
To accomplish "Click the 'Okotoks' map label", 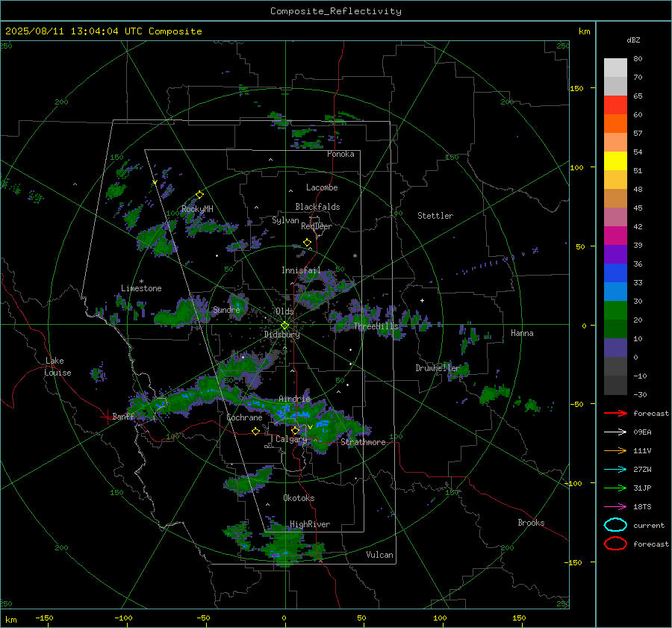I will [x=299, y=498].
